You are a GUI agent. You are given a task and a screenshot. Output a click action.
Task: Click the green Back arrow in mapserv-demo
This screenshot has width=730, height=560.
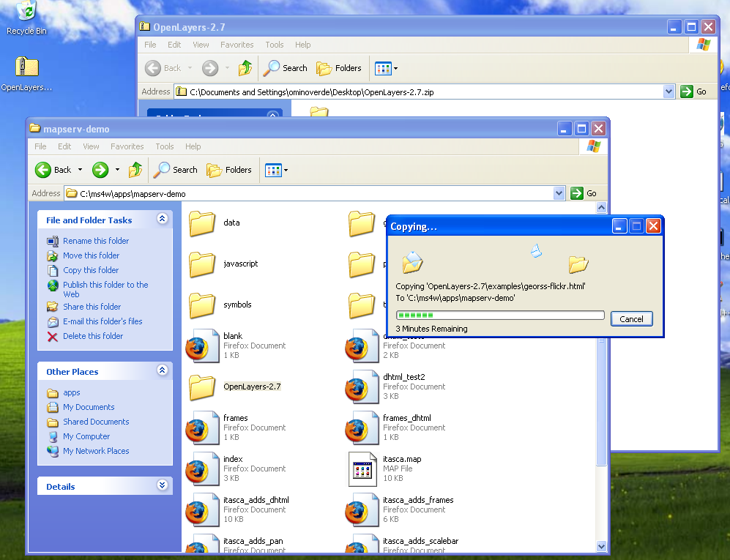[x=44, y=170]
